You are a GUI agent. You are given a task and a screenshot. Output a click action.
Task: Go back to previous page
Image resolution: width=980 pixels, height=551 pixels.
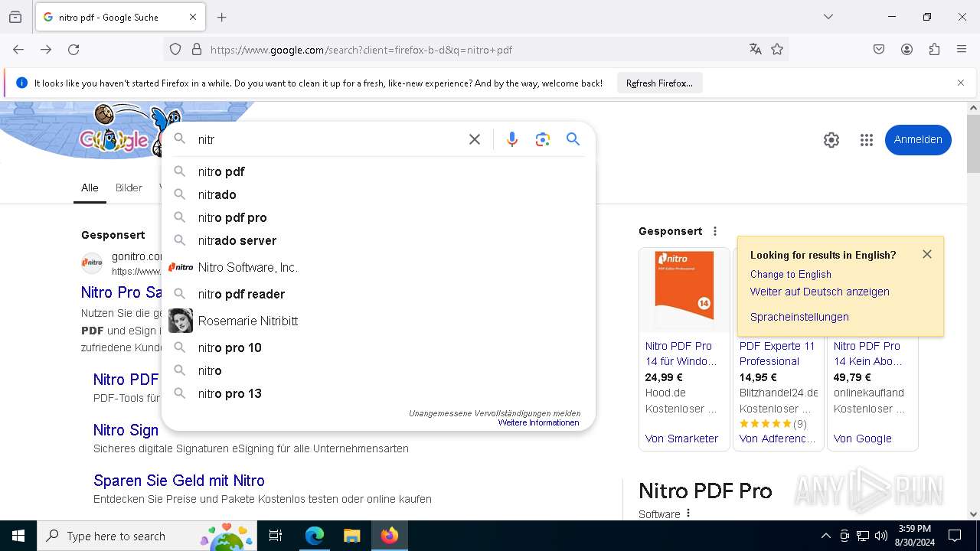[x=18, y=50]
